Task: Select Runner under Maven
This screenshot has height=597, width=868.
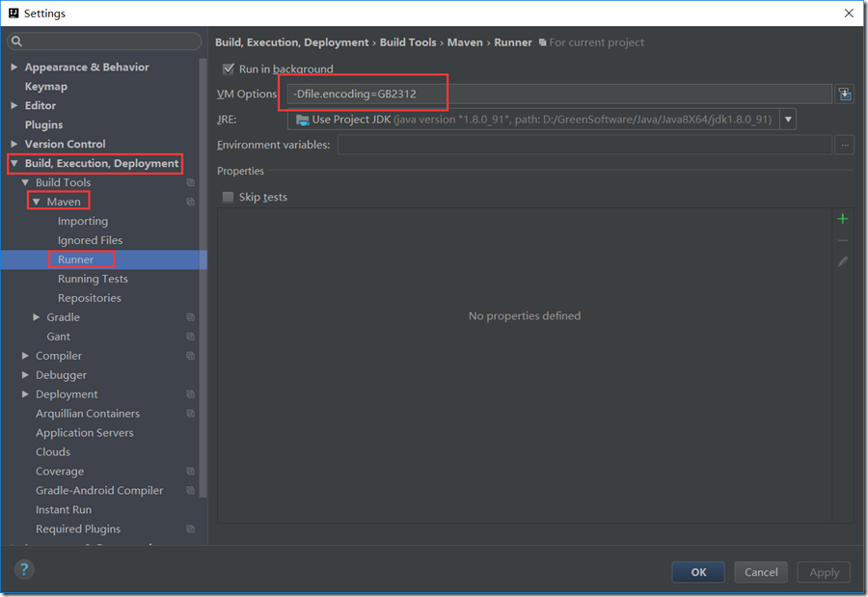Action: tap(76, 259)
